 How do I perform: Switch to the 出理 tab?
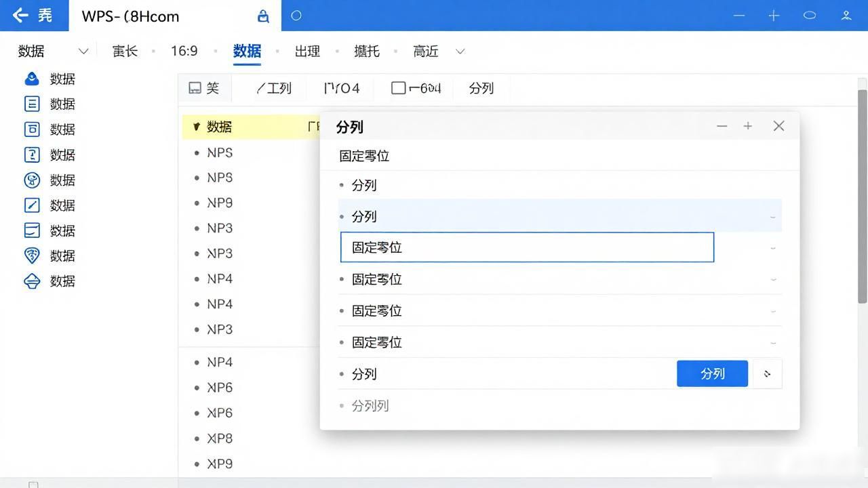(307, 52)
